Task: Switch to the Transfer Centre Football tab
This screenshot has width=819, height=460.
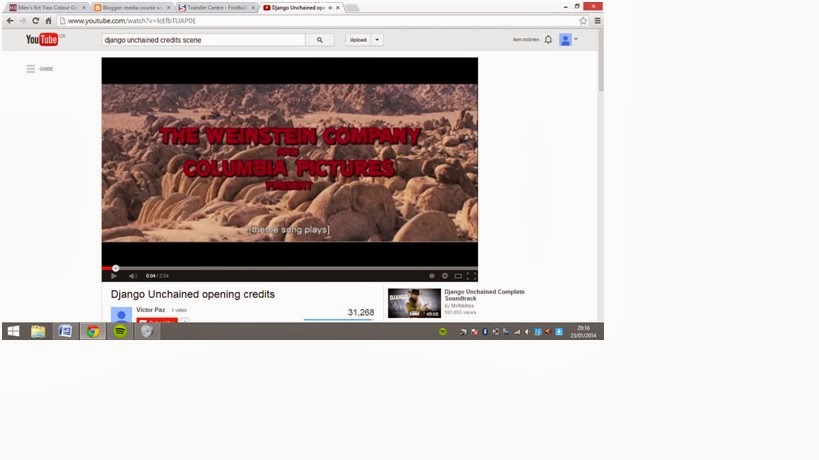Action: tap(216, 8)
